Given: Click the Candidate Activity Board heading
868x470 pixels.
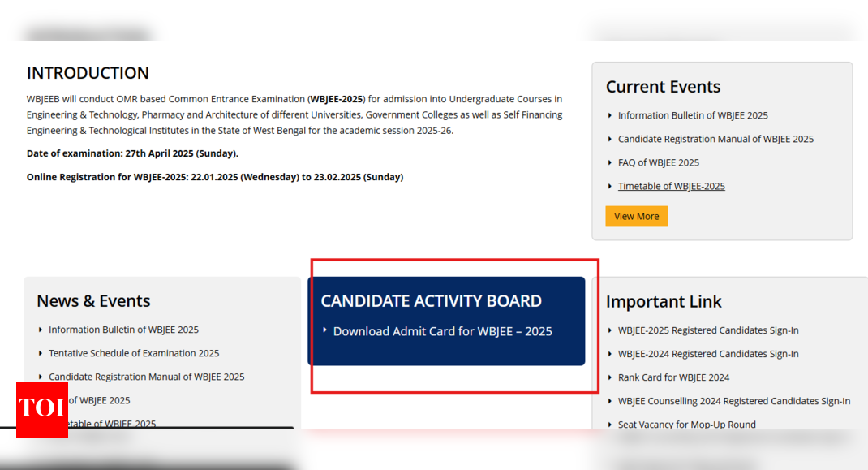Looking at the screenshot, I should 431,301.
